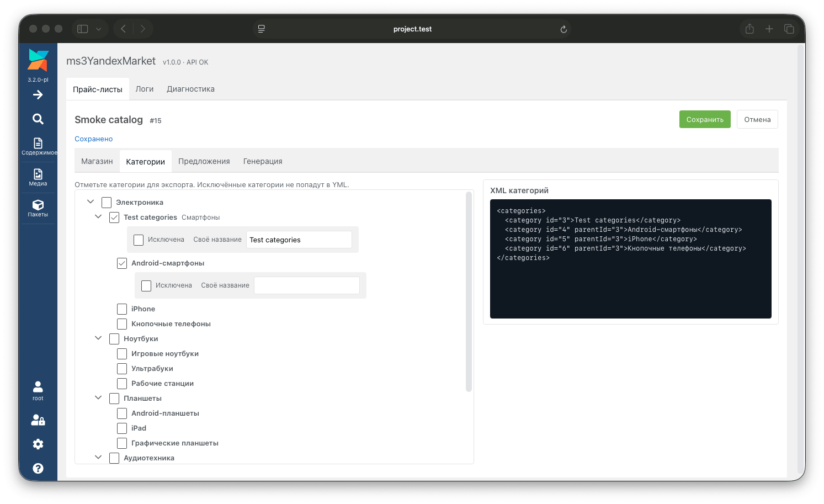Check Кнопочные телефоны checkbox

coord(122,324)
